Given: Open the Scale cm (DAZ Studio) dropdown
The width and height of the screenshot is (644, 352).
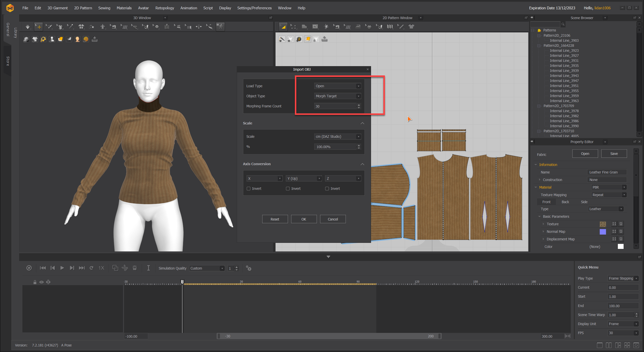Looking at the screenshot, I should [338, 137].
